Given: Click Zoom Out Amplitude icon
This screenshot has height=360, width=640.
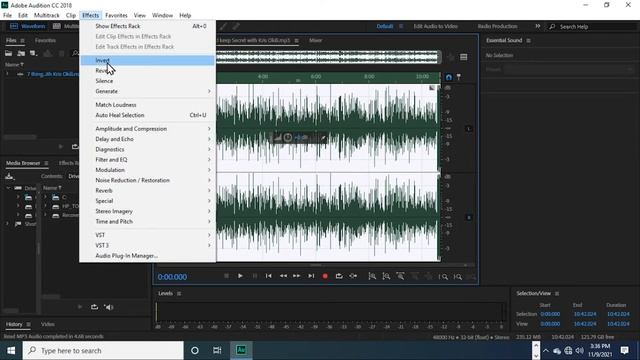Looking at the screenshot, I should (x=386, y=276).
